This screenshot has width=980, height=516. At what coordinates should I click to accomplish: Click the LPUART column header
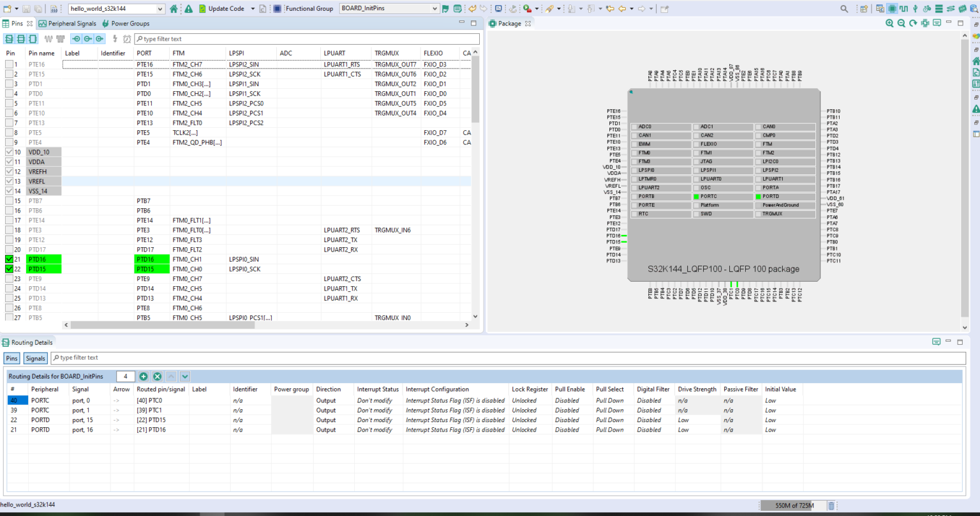[x=346, y=53]
